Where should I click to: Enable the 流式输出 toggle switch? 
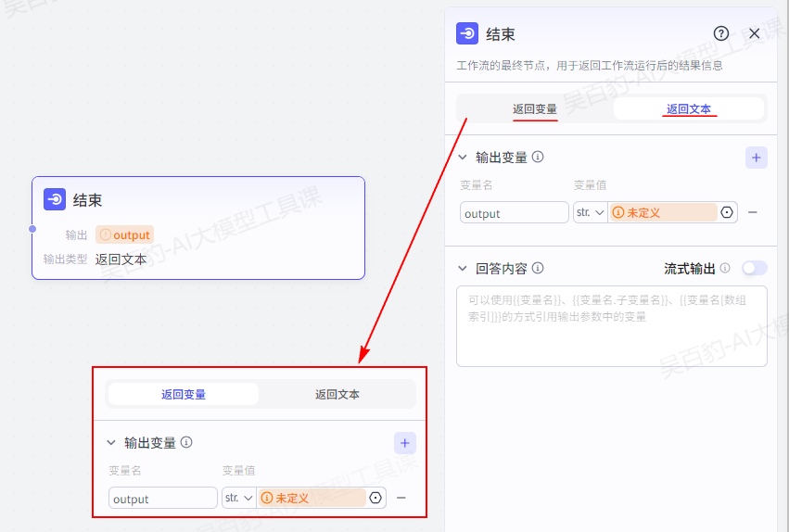(x=754, y=268)
